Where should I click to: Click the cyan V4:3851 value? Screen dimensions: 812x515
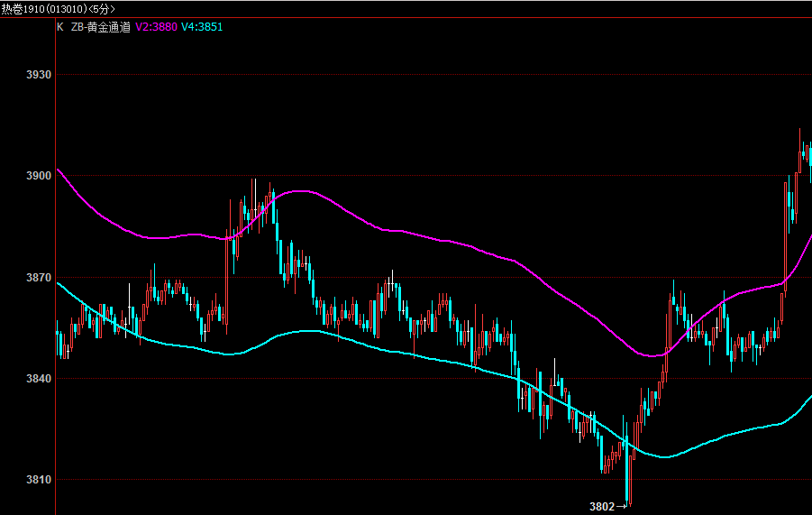pos(202,27)
